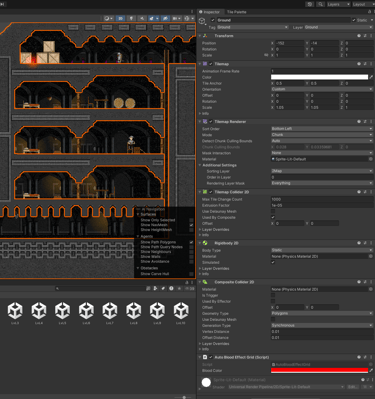Uncheck Used By Composite
This screenshot has height=399, width=375.
(x=273, y=217)
